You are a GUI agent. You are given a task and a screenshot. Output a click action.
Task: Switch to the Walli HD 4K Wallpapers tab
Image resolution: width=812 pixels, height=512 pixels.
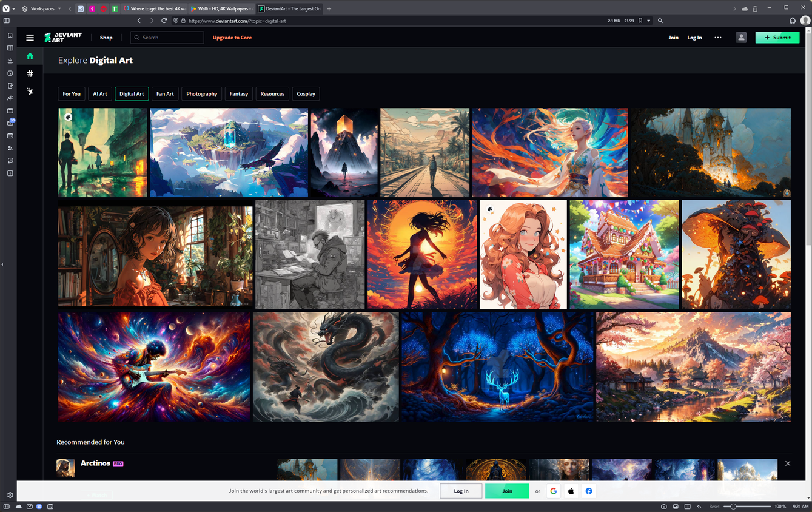click(x=221, y=8)
